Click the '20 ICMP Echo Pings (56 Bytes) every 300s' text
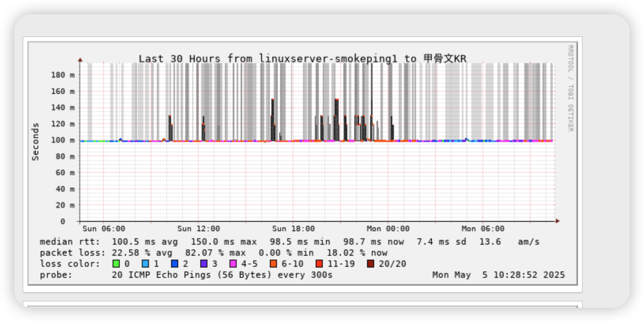644x322 pixels. pyautogui.click(x=222, y=275)
